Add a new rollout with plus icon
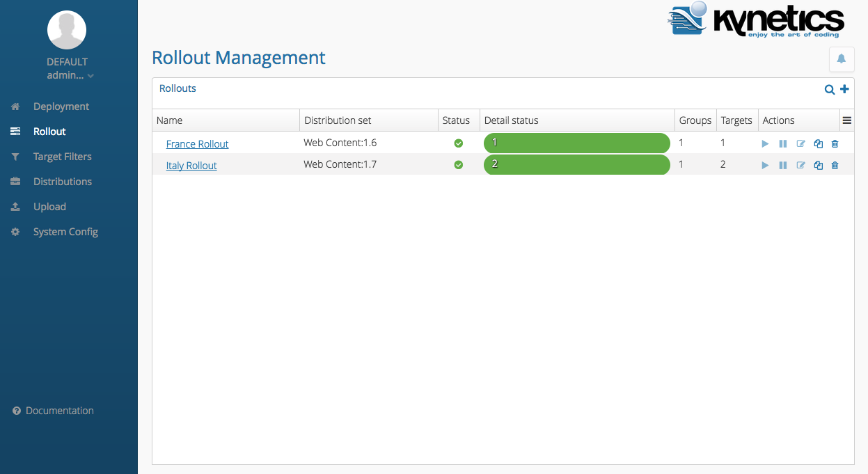Image resolution: width=868 pixels, height=474 pixels. [844, 89]
